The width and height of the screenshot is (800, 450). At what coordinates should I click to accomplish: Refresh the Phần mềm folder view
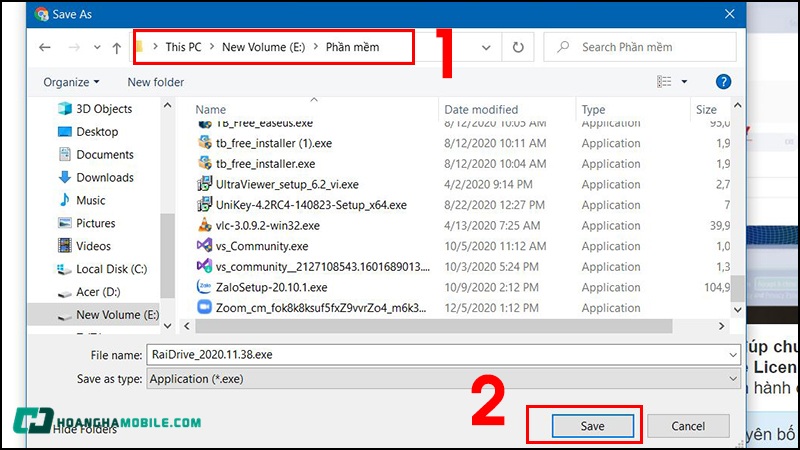(x=518, y=47)
